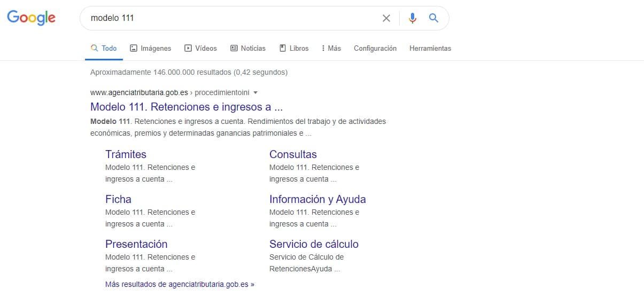644x297 pixels.
Task: Select the Todo tab
Action: click(104, 48)
